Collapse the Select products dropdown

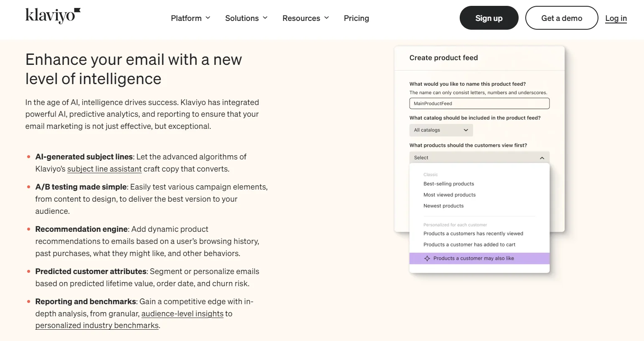479,157
